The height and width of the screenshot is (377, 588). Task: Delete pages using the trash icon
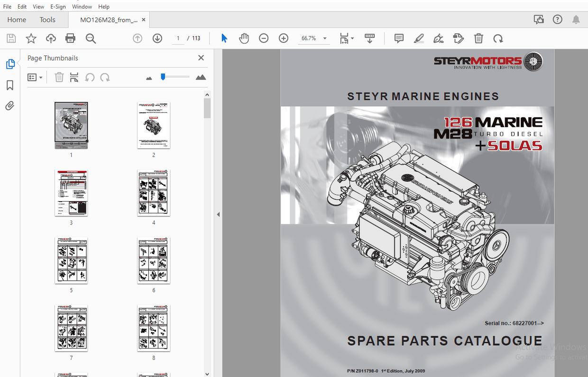coord(478,38)
